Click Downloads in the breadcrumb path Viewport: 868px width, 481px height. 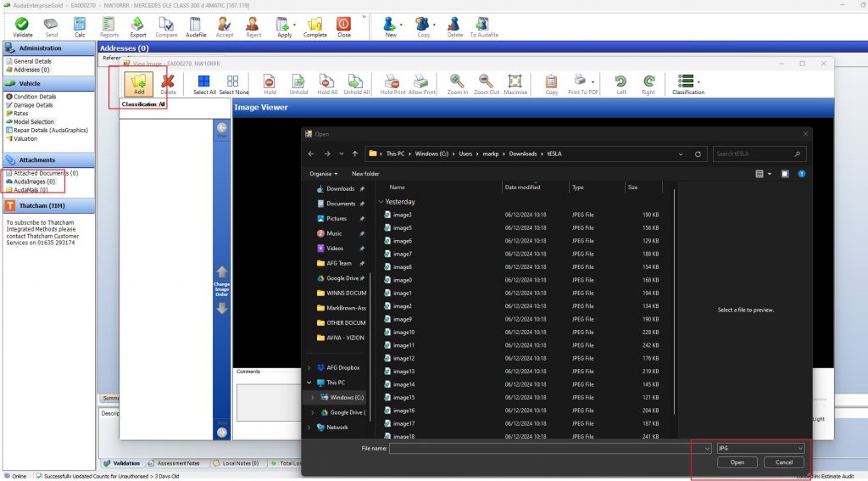522,154
